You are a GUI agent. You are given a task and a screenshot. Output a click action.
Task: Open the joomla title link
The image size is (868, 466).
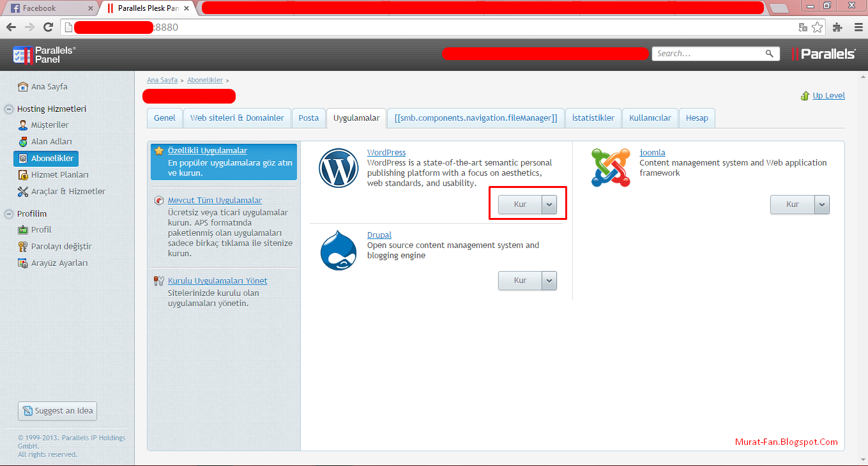(x=652, y=153)
